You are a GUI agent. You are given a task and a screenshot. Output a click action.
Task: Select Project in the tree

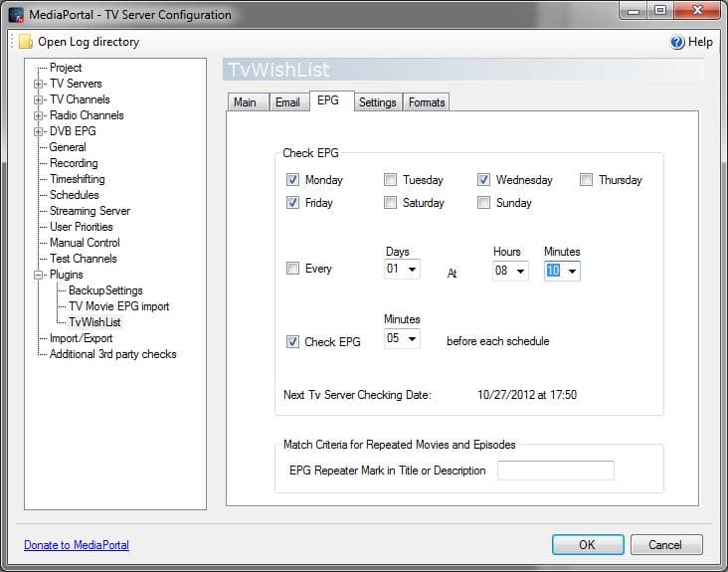[x=66, y=68]
